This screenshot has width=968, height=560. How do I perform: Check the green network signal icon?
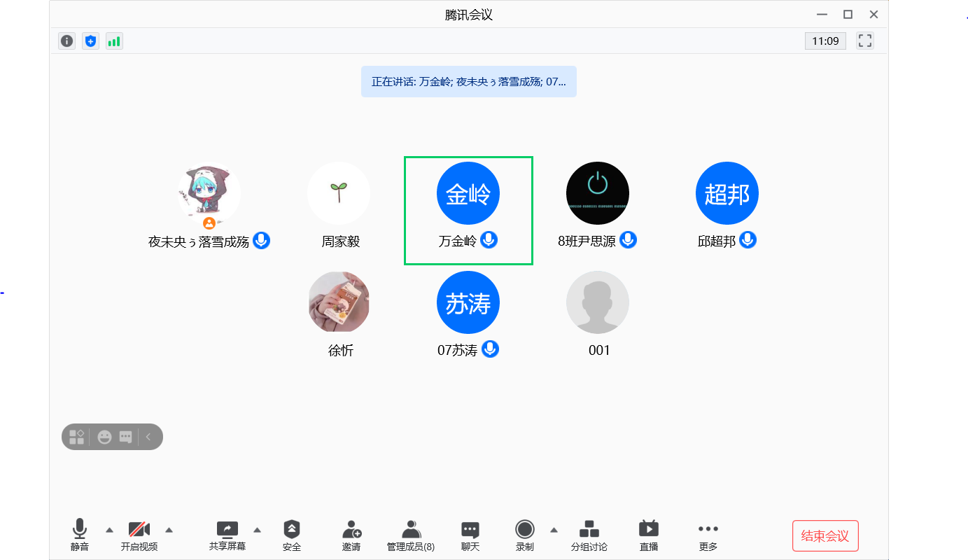click(114, 41)
